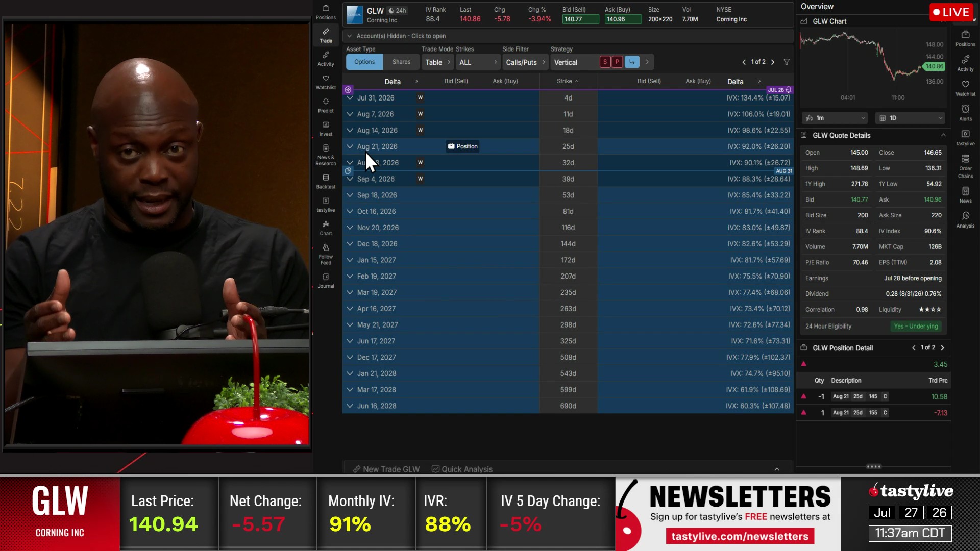
Task: Click the Bid (Sell) 140.77 price box
Action: point(580,19)
